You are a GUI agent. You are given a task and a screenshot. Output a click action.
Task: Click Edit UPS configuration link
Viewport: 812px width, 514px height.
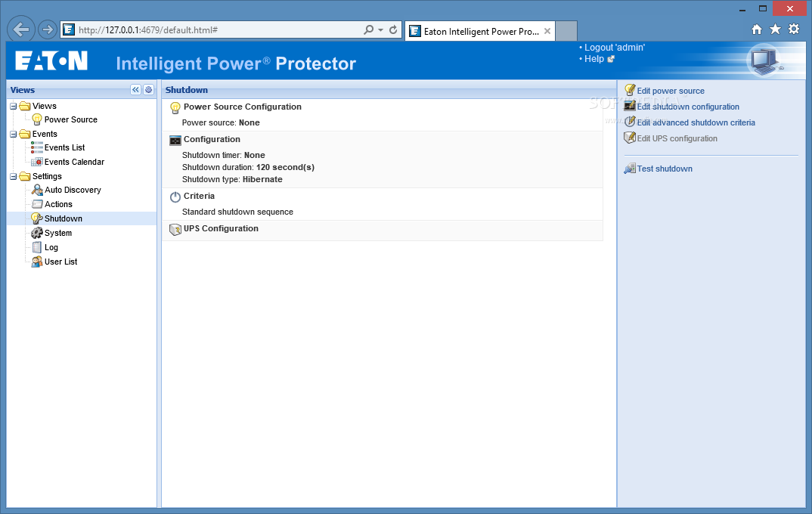click(x=677, y=139)
